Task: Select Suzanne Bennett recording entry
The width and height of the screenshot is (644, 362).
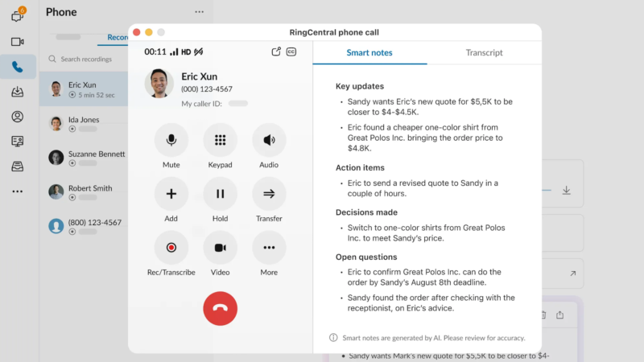Action: (x=84, y=158)
